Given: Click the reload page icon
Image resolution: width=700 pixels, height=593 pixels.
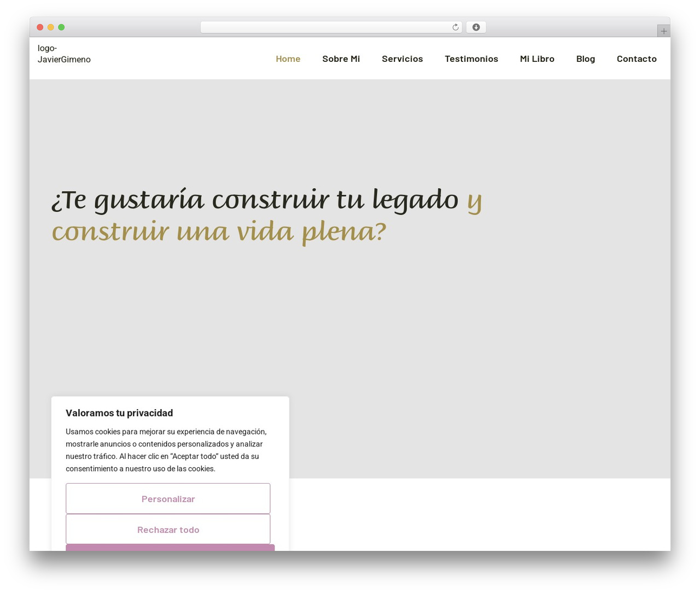Looking at the screenshot, I should 455,27.
